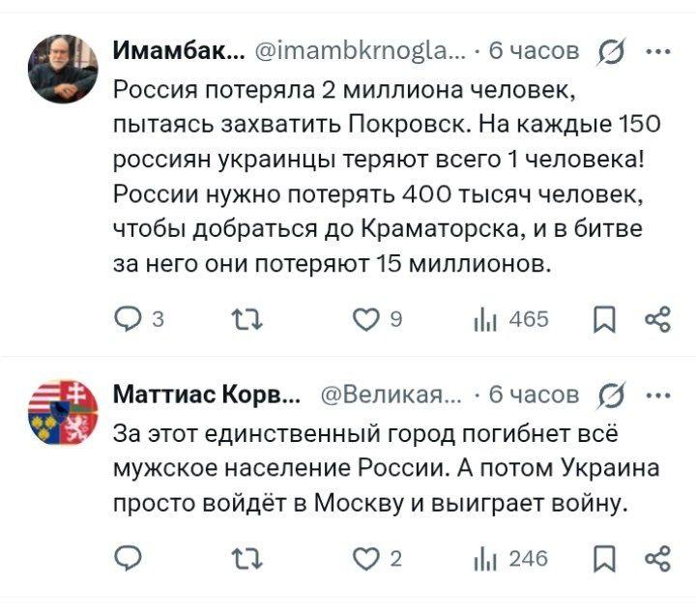This screenshot has height=616, width=696.
Task: Bookmark the Имамбак tweet
Action: point(604,318)
